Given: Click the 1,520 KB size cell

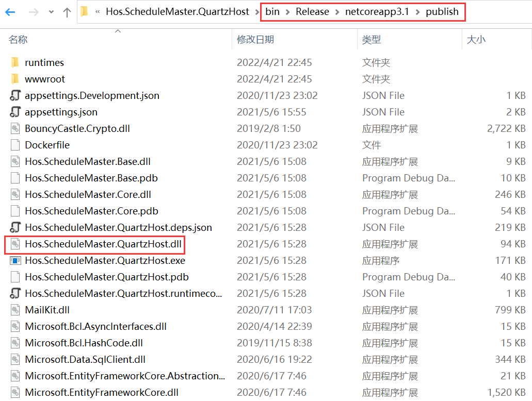Looking at the screenshot, I should [x=507, y=393].
